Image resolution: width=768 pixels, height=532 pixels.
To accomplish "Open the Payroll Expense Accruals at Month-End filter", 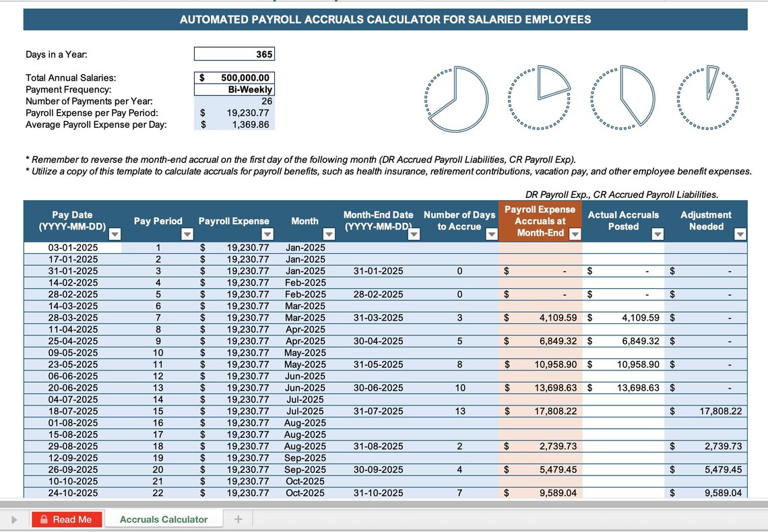I will click(x=575, y=234).
